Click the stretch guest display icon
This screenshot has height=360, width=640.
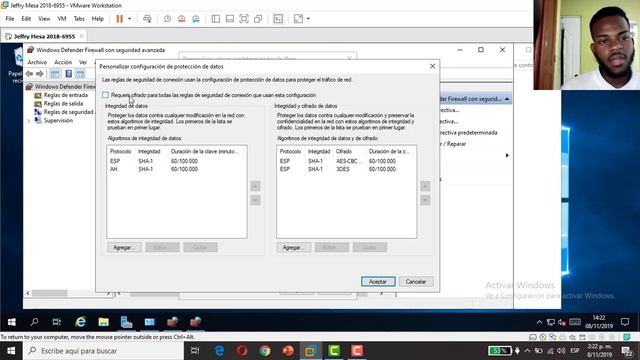point(298,19)
